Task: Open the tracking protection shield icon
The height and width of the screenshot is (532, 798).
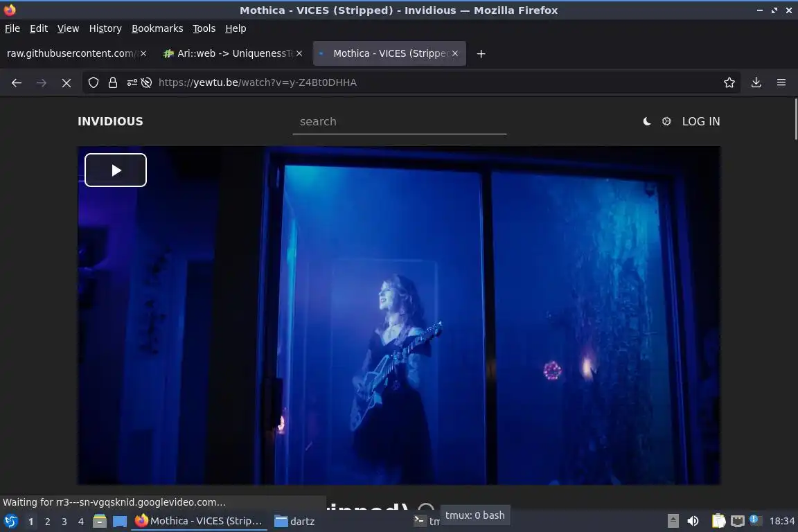Action: [x=93, y=82]
